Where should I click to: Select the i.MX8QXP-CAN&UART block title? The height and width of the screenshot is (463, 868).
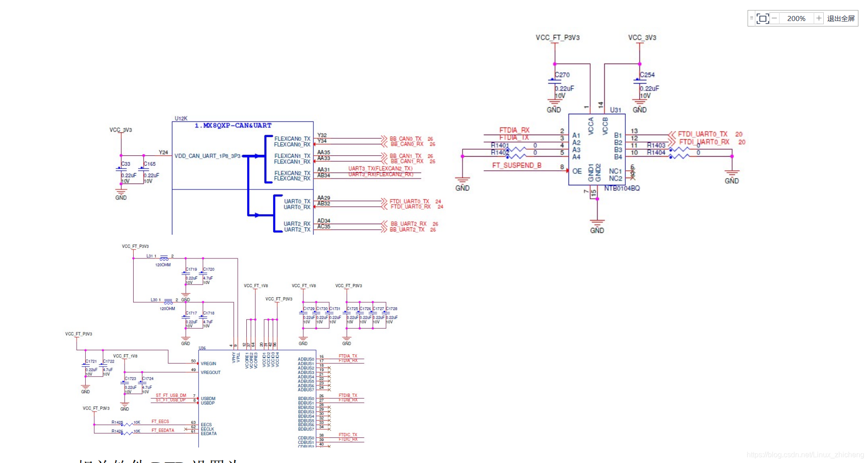click(x=233, y=126)
